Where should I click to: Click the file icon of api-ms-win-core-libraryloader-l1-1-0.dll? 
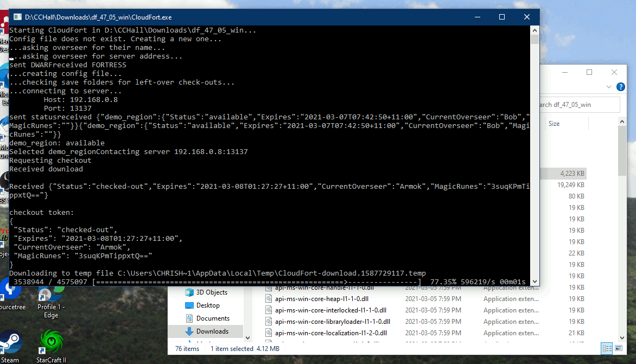click(269, 322)
